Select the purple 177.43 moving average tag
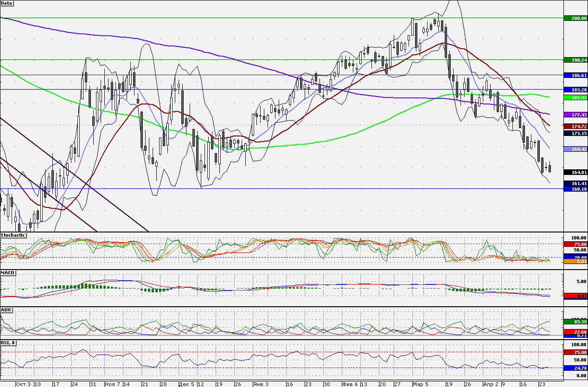The height and width of the screenshot is (387, 588). click(575, 114)
